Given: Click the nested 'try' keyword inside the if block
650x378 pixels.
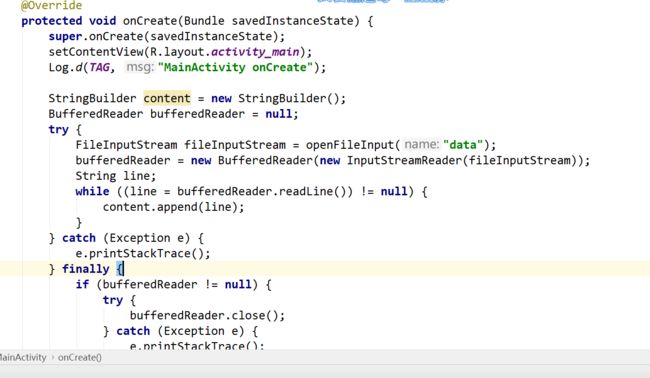Looking at the screenshot, I should tap(113, 300).
